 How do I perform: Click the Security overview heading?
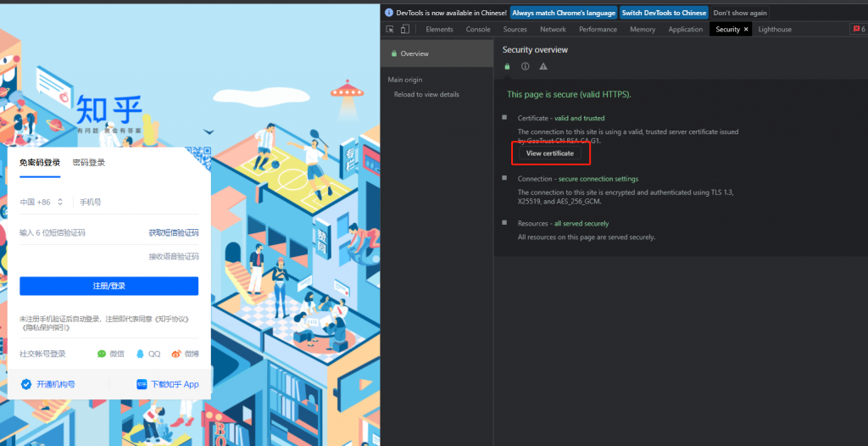pyautogui.click(x=535, y=50)
